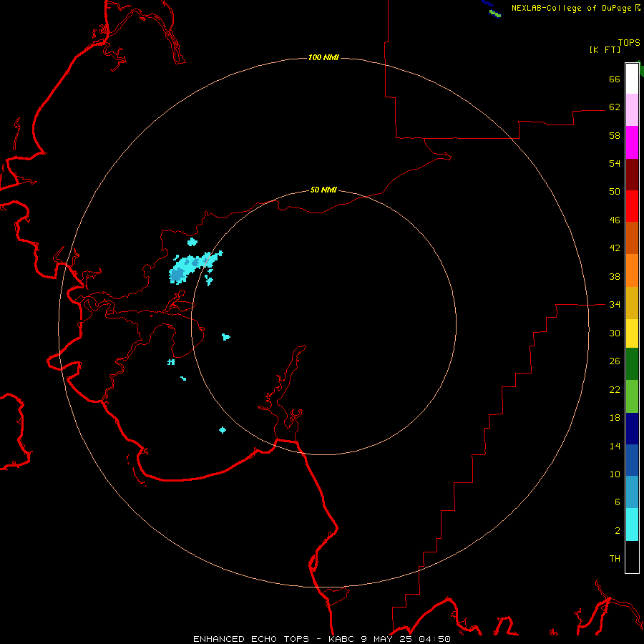Click the 66 value on the legend
The image size is (644, 644).
pos(615,79)
